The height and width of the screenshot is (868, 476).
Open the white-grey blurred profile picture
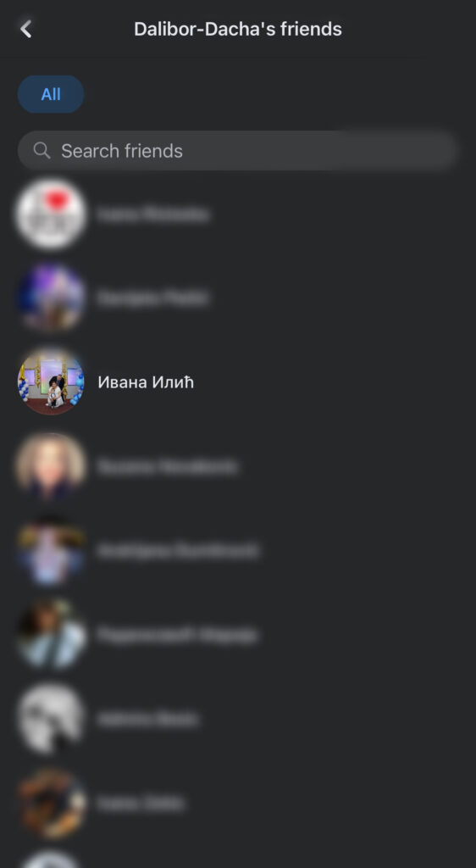click(x=51, y=719)
